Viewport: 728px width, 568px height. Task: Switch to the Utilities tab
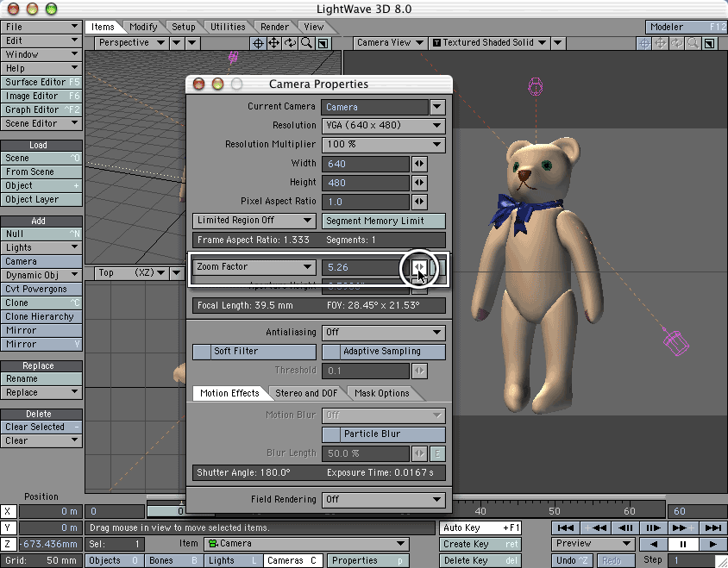[228, 27]
